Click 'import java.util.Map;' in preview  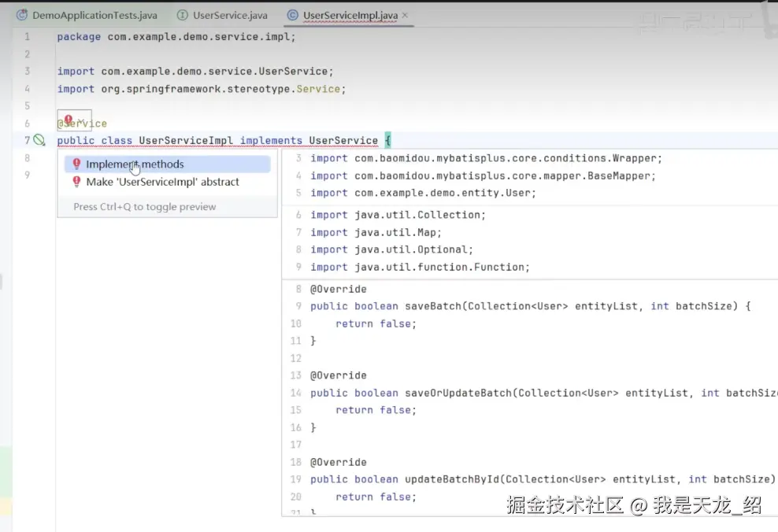(x=376, y=232)
